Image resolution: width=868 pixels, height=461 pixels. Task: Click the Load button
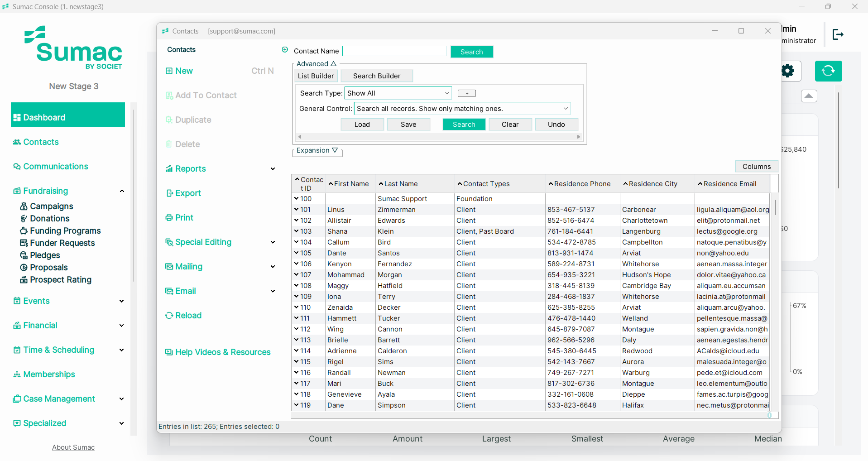tap(362, 125)
